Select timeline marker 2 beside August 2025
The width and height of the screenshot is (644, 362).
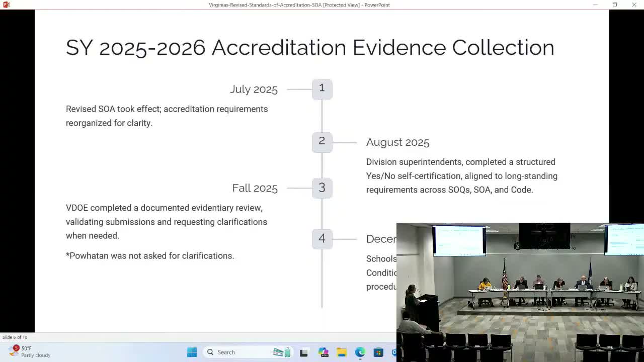click(322, 141)
